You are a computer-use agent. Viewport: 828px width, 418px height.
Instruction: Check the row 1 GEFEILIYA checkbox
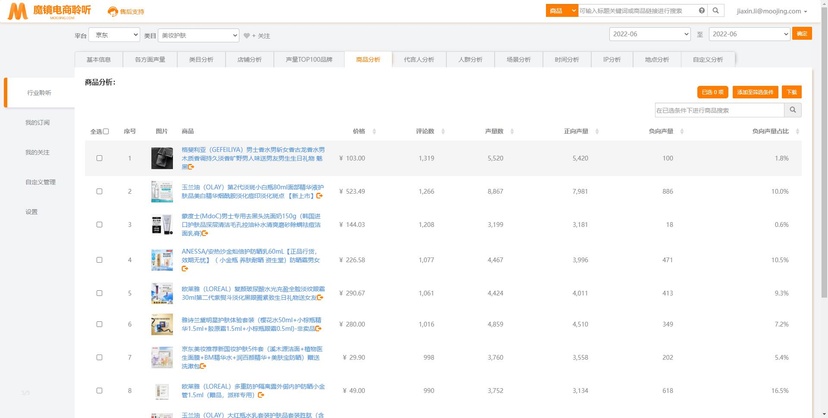[x=99, y=158]
